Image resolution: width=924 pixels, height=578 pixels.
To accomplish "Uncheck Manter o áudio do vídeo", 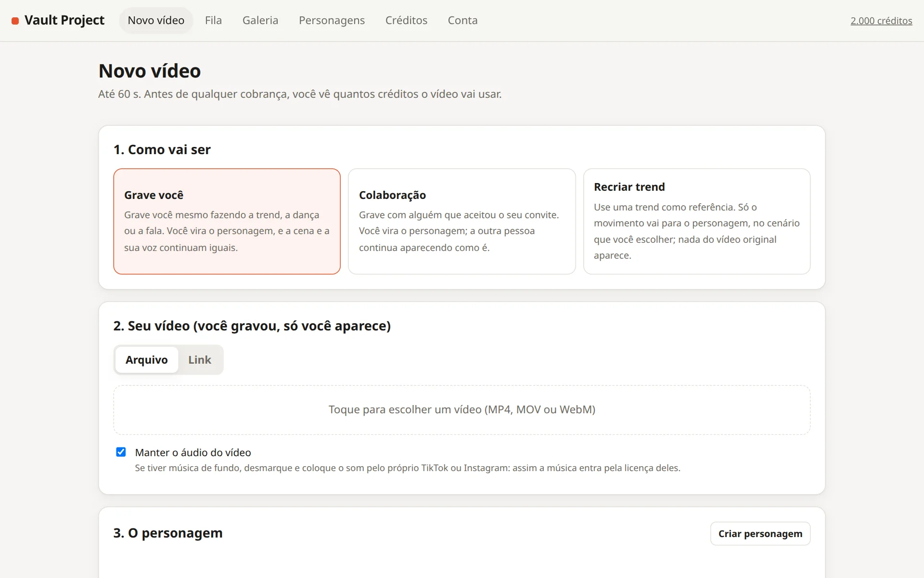I will tap(121, 452).
